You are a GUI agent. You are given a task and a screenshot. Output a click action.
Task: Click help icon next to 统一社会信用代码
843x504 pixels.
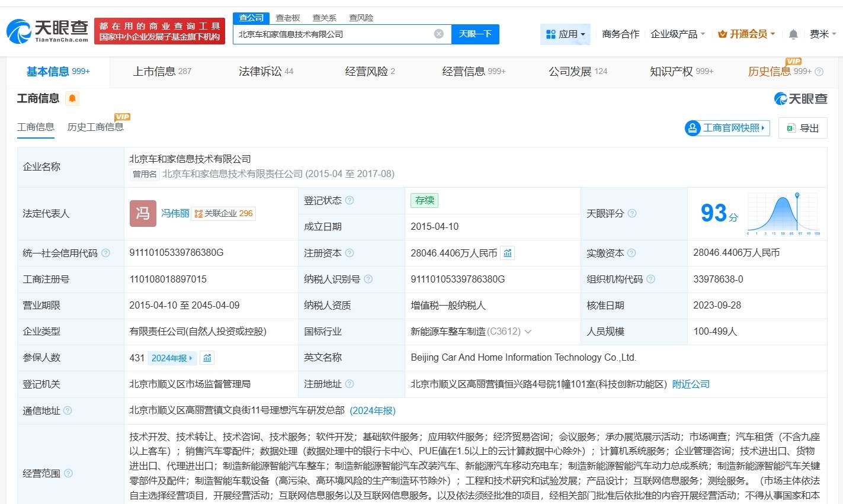click(x=105, y=253)
